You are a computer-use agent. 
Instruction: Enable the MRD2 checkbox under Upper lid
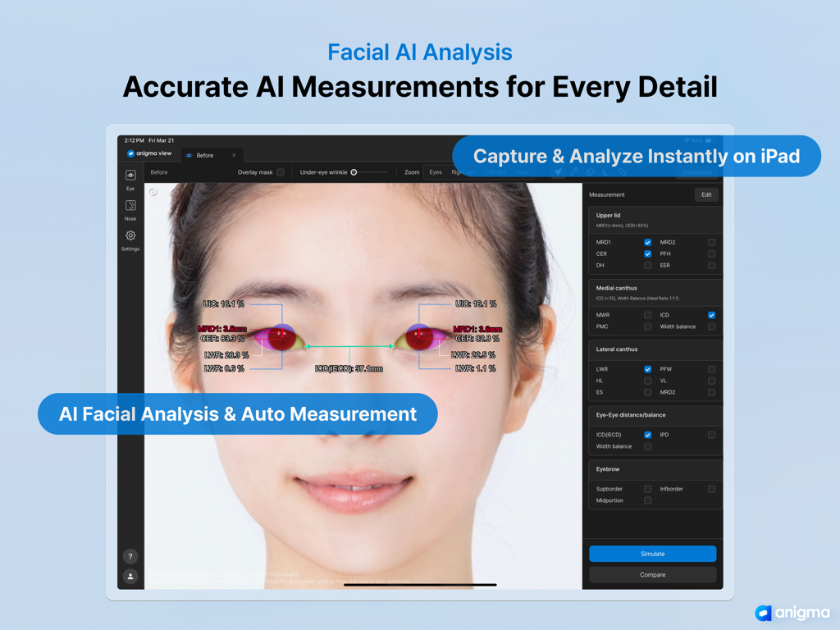point(711,242)
